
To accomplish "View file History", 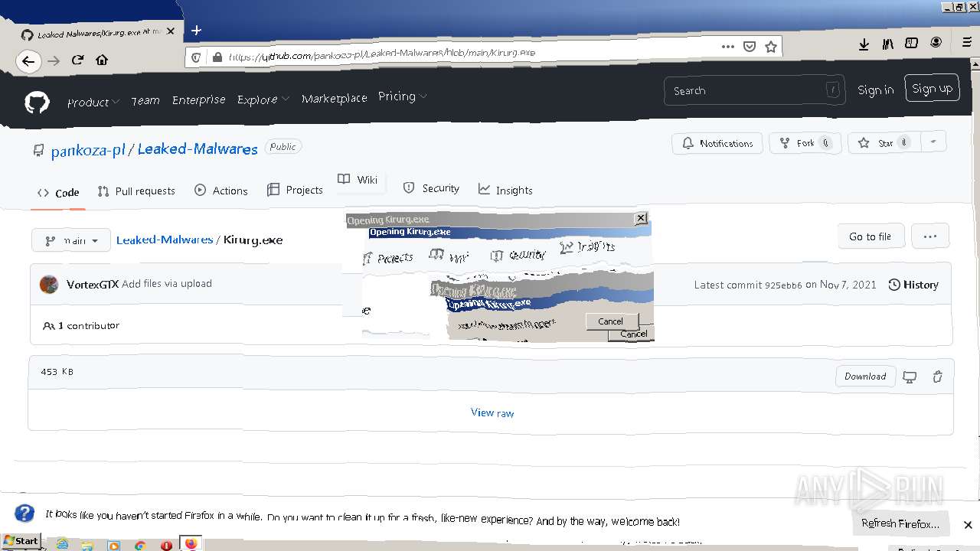I will (913, 285).
